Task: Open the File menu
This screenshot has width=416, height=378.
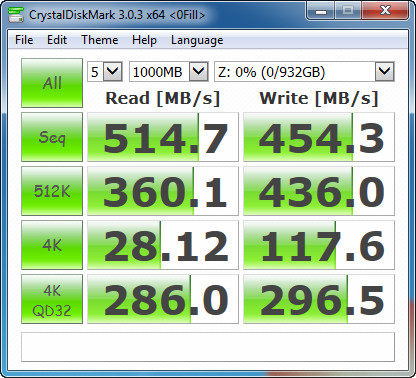Action: tap(24, 40)
